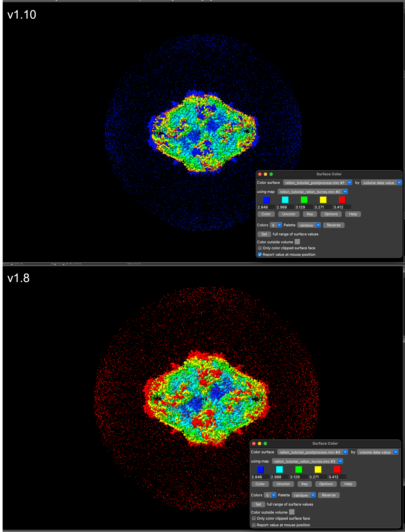Image resolution: width=405 pixels, height=532 pixels.
Task: Enable 'Only color clipped surface face' in the v1.10 dialog
Action: coord(260,248)
